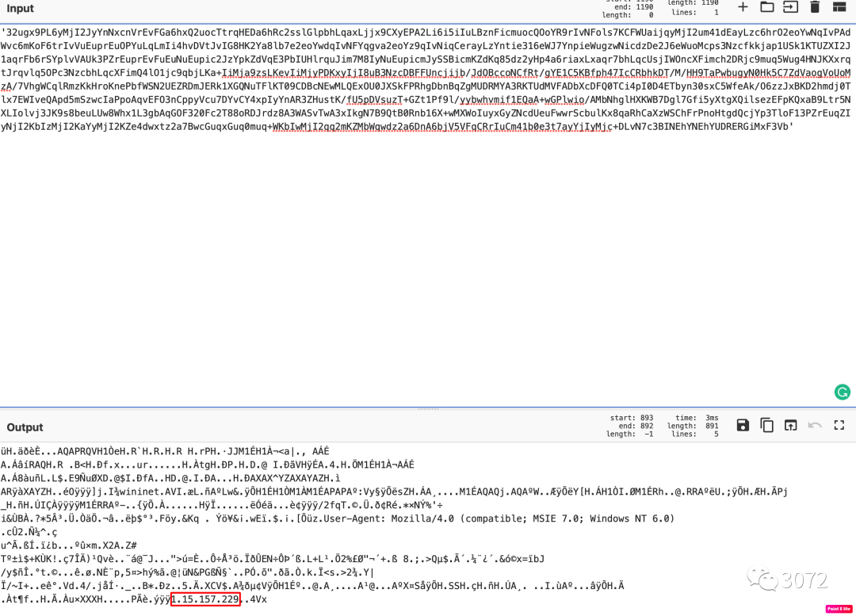Add a new input tab with the plus icon
This screenshot has height=616, width=856.
(x=743, y=7)
